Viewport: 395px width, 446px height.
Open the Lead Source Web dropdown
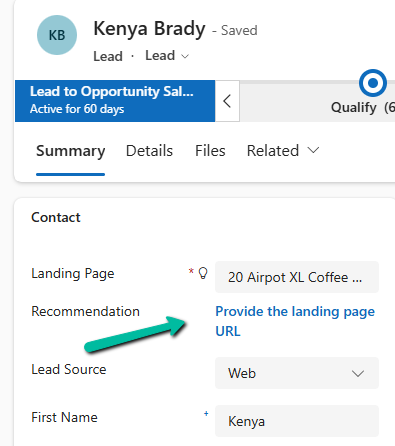click(x=297, y=373)
